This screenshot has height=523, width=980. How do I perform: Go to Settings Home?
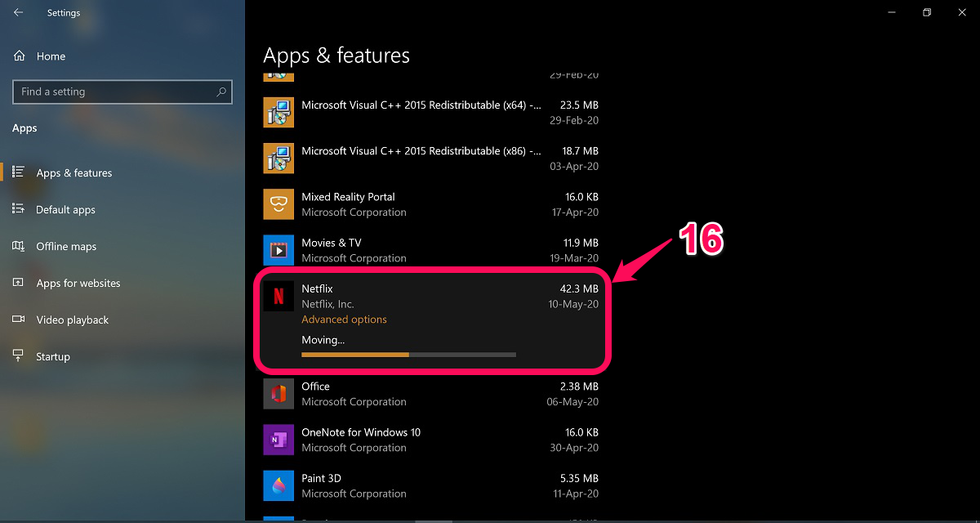coord(39,56)
